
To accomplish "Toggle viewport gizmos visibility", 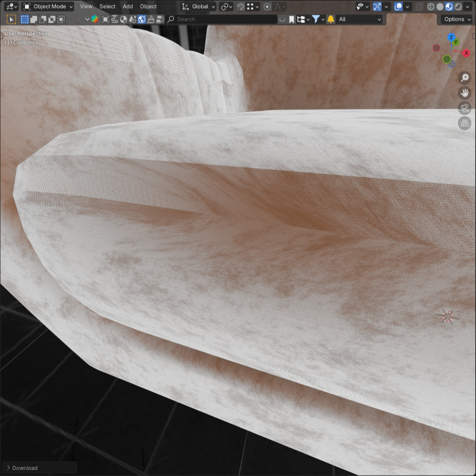I will click(x=377, y=7).
